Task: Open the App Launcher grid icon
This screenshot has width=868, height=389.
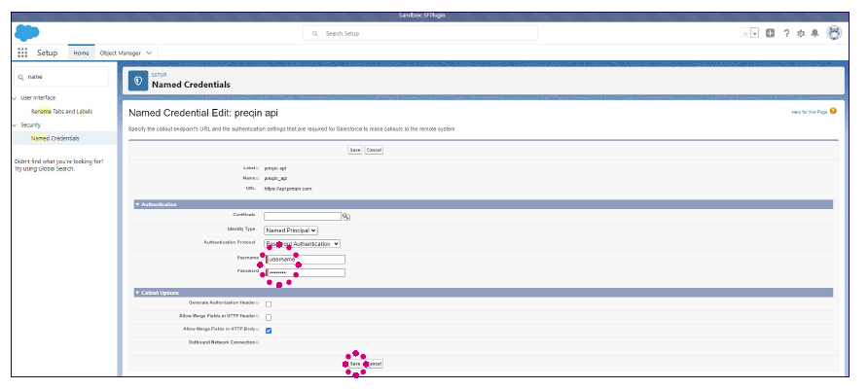Action: coord(22,53)
